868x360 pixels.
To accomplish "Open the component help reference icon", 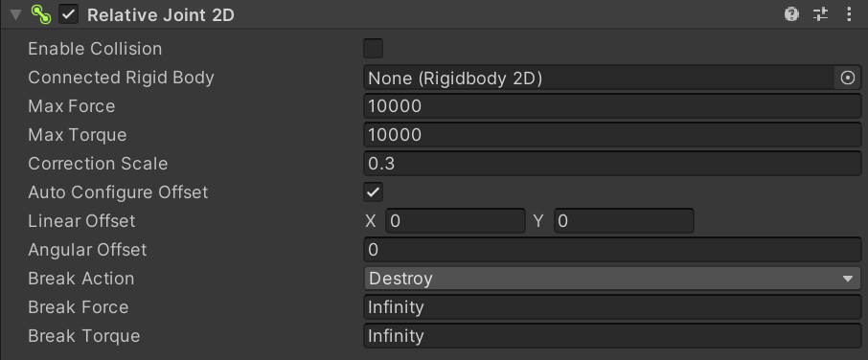I will [791, 14].
